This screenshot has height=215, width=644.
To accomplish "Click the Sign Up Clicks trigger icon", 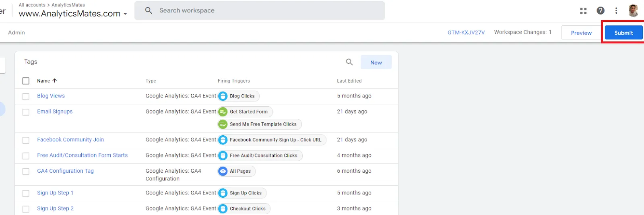I will click(223, 193).
